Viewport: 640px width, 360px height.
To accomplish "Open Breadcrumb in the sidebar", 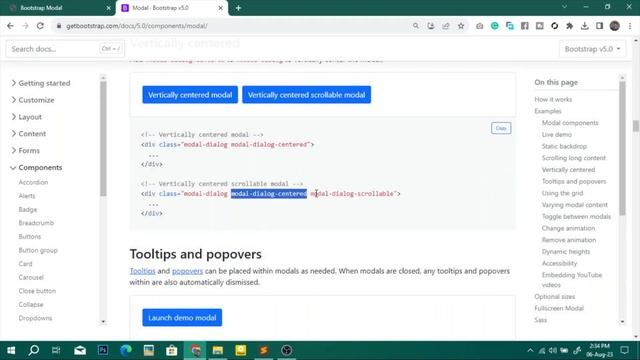I will click(x=36, y=223).
